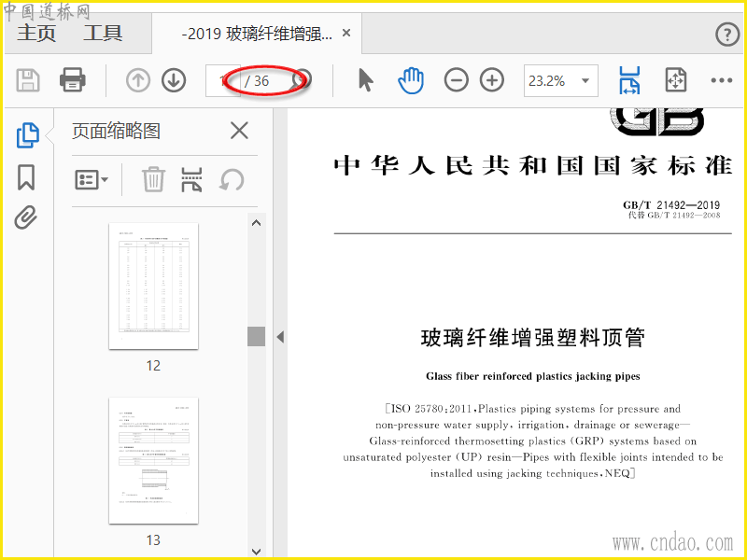Click the 页面缩略图 panel title
Screen dimensions: 747x560
116,131
